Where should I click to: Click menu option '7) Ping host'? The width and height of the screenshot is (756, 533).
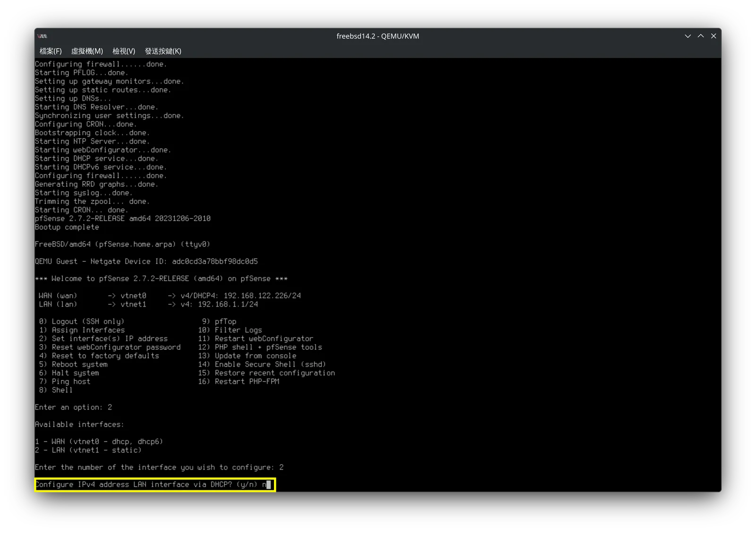tap(65, 381)
